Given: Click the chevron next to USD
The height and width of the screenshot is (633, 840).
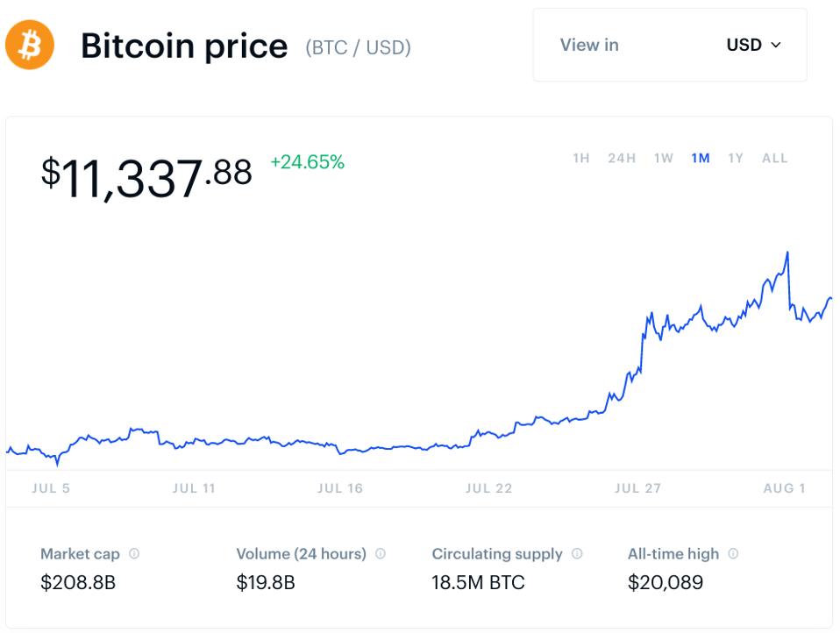Looking at the screenshot, I should 775,45.
